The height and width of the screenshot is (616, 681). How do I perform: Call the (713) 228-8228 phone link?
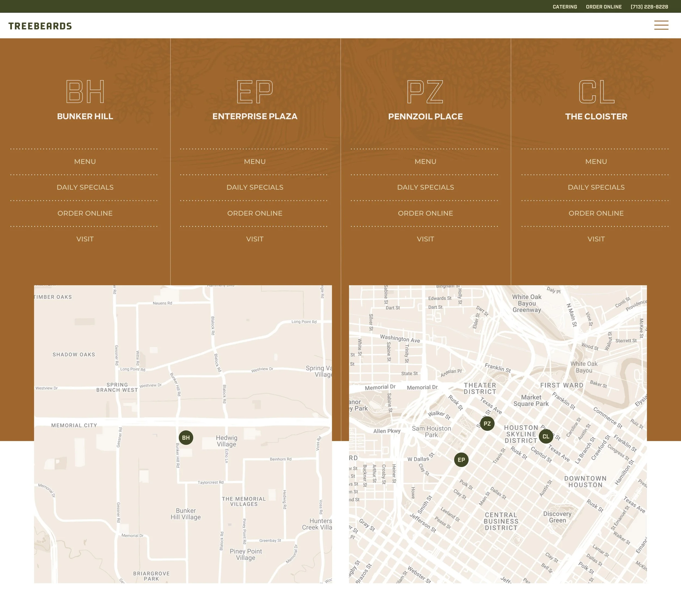pos(649,7)
